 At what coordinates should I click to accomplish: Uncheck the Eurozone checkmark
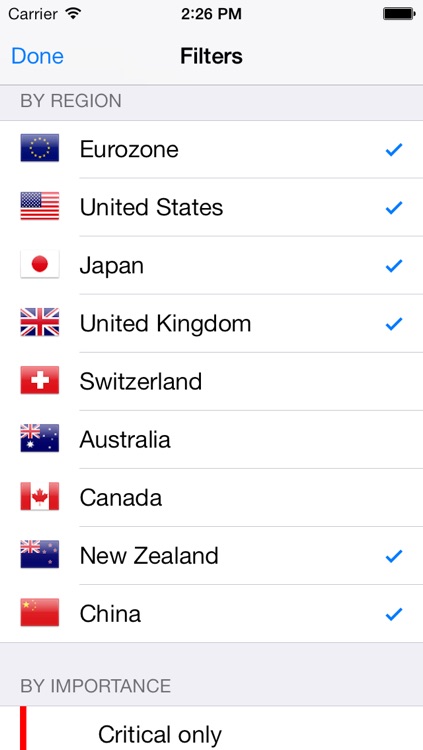(x=394, y=150)
